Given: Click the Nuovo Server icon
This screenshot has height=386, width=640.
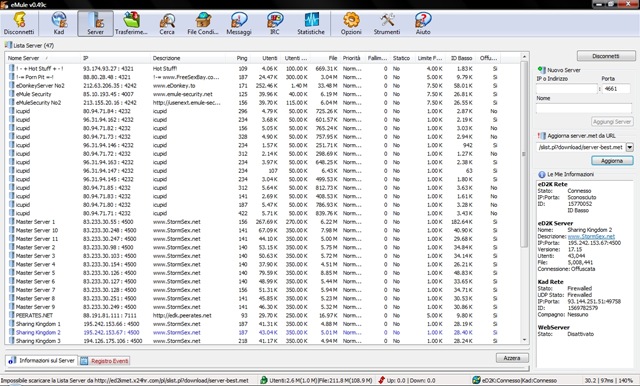Looking at the screenshot, I should coord(542,70).
